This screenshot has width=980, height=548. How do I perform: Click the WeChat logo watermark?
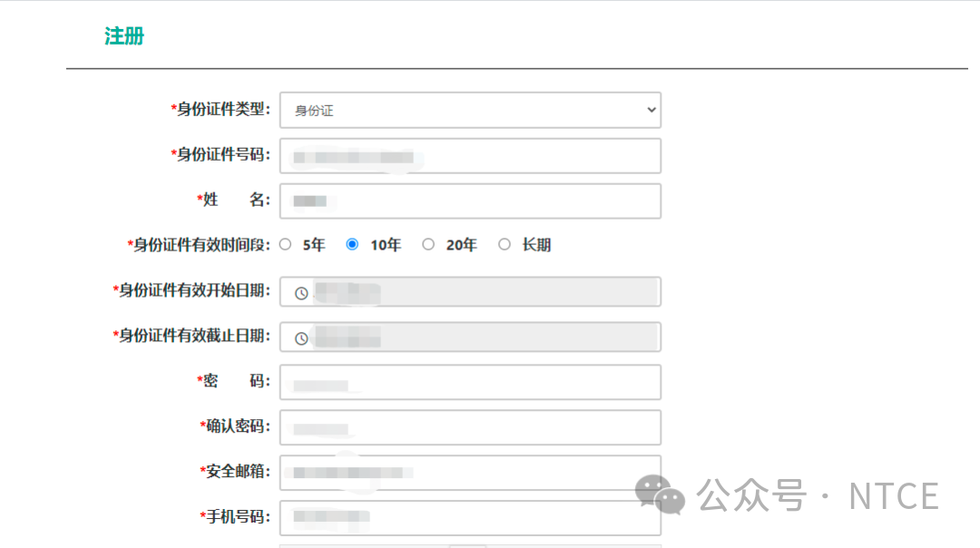tap(660, 494)
